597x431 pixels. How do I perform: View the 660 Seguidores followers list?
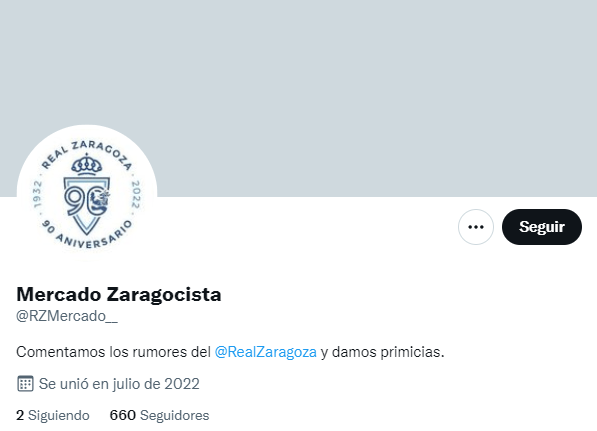[x=159, y=415]
